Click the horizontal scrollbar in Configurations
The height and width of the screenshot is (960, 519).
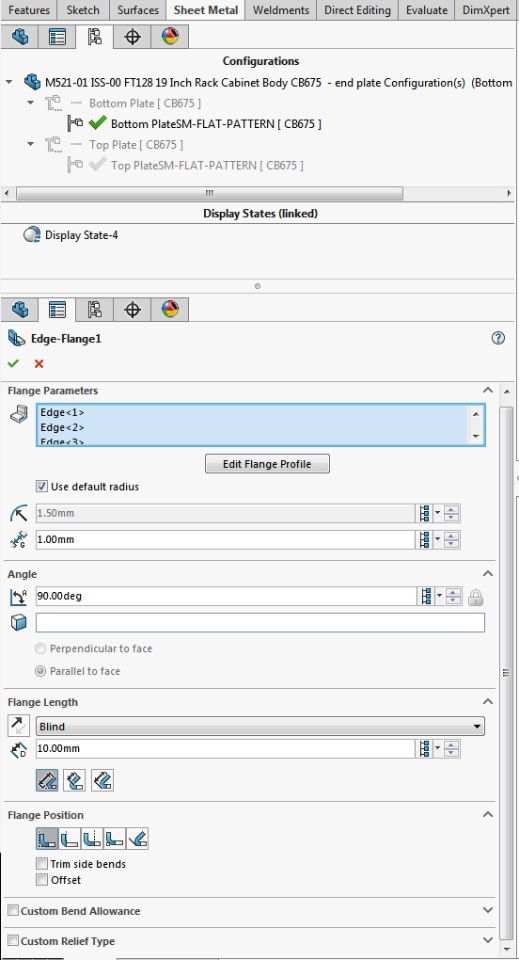209,193
